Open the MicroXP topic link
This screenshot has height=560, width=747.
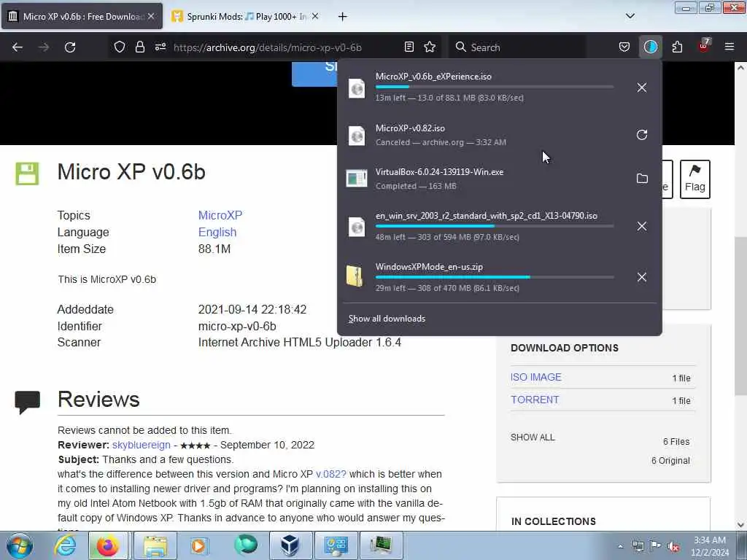coord(220,215)
